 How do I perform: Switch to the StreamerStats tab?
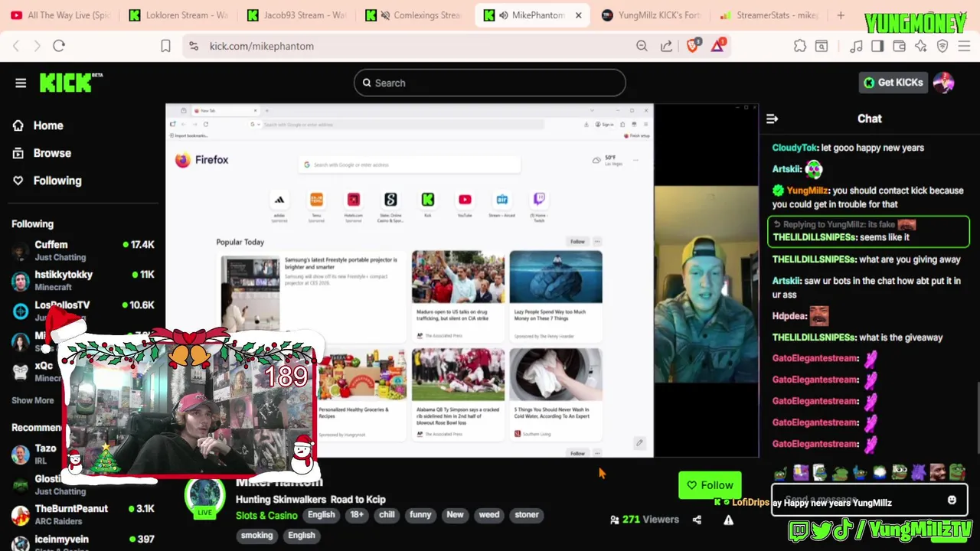(x=769, y=15)
